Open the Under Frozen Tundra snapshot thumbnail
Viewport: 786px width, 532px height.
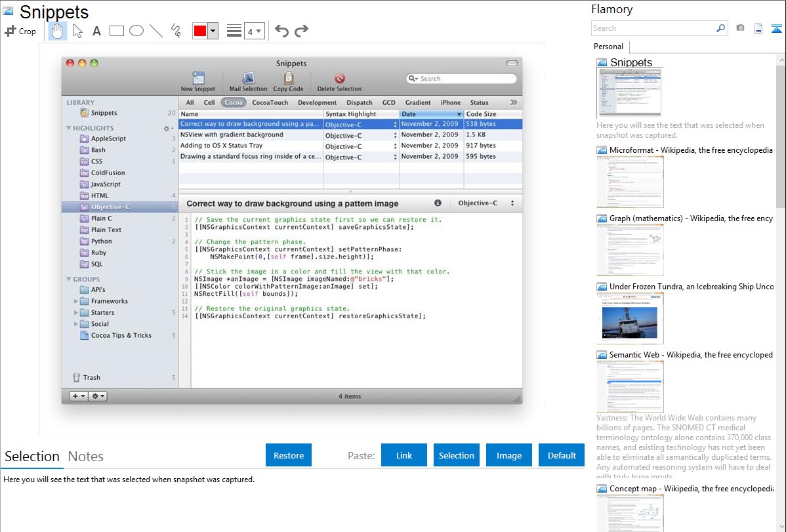[x=630, y=318]
